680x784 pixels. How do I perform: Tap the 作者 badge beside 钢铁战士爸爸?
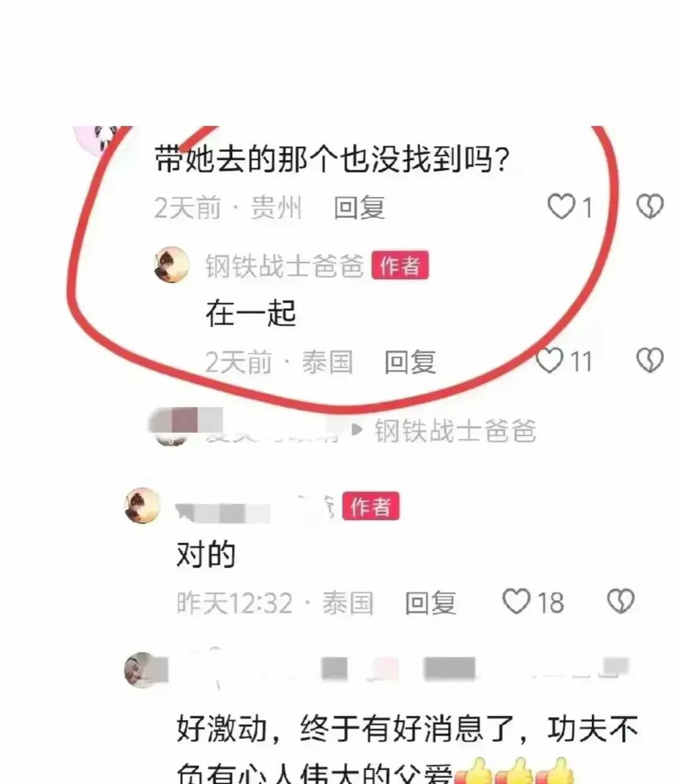pos(400,266)
